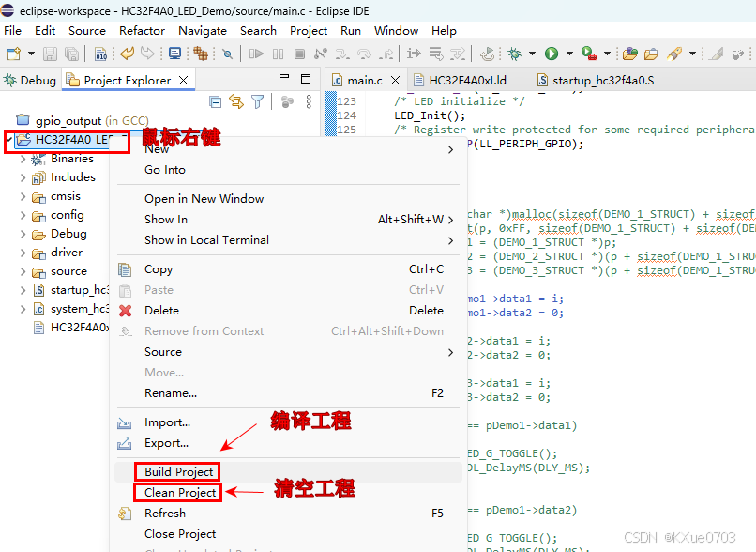
Task: Switch to the startup_hc32f4a0.S editor tab
Action: [x=596, y=80]
